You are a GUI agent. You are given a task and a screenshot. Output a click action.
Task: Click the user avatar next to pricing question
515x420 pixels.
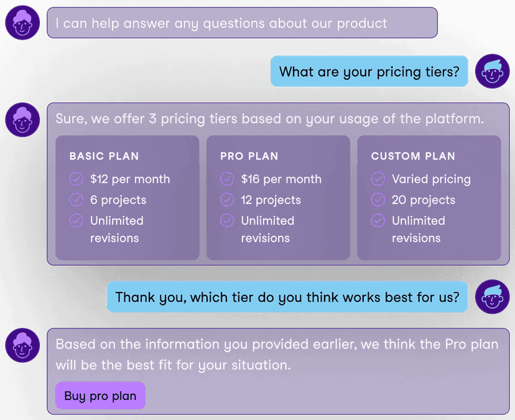(492, 71)
